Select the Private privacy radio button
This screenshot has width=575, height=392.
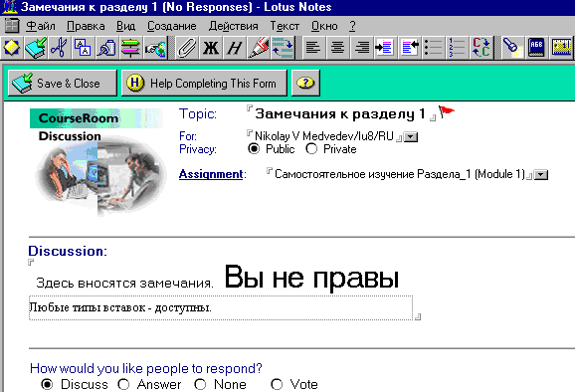pyautogui.click(x=311, y=149)
